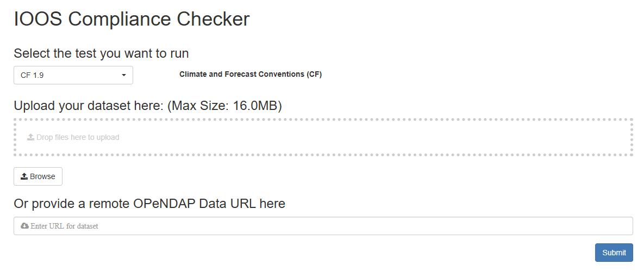Click the dotted border of the upload area
The image size is (644, 276).
tap(323, 119)
